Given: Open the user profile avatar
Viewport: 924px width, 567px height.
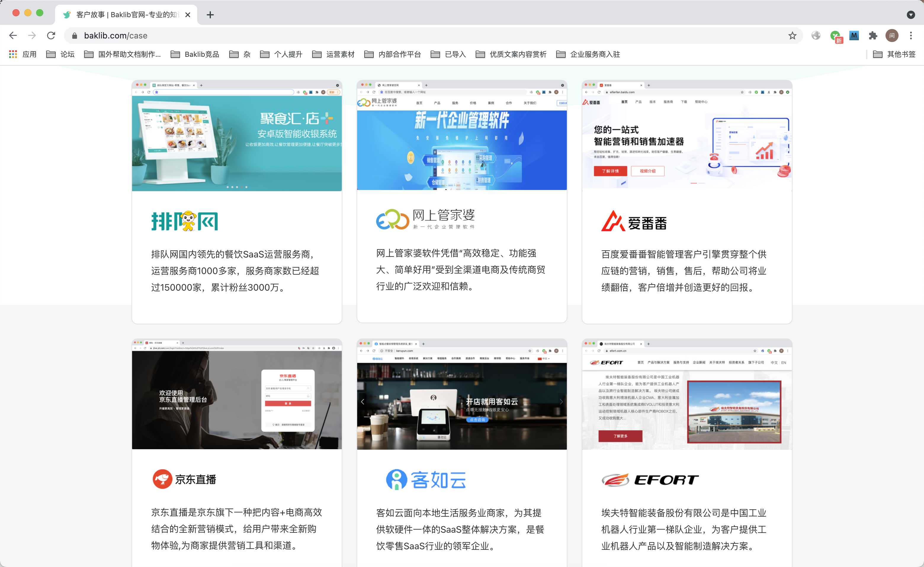Looking at the screenshot, I should [892, 36].
